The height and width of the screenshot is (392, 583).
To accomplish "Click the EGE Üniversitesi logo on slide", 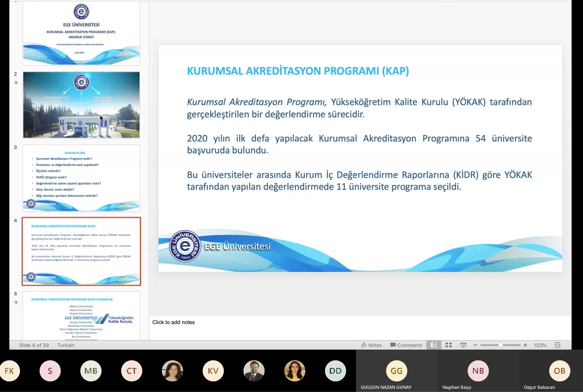I will 185,246.
